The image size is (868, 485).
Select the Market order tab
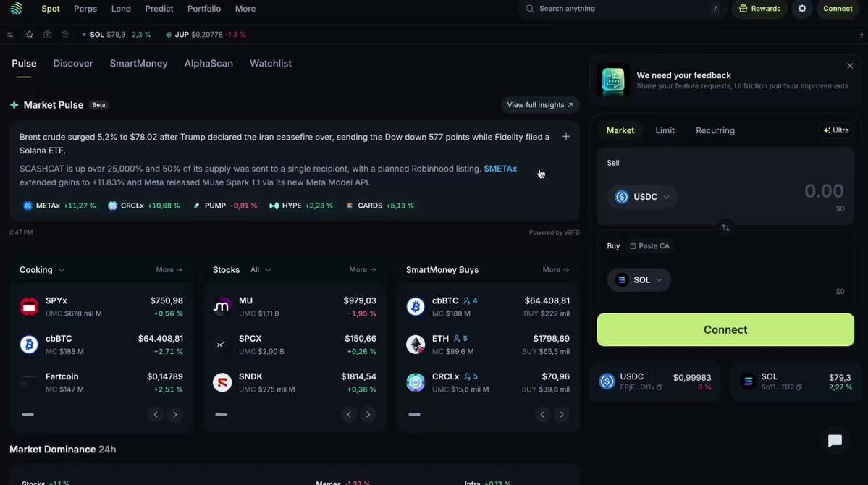[x=620, y=130]
